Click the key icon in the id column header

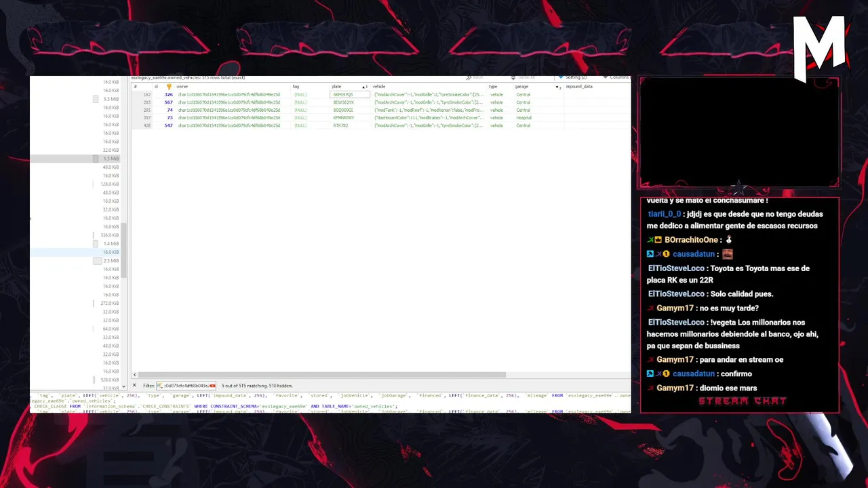point(169,87)
